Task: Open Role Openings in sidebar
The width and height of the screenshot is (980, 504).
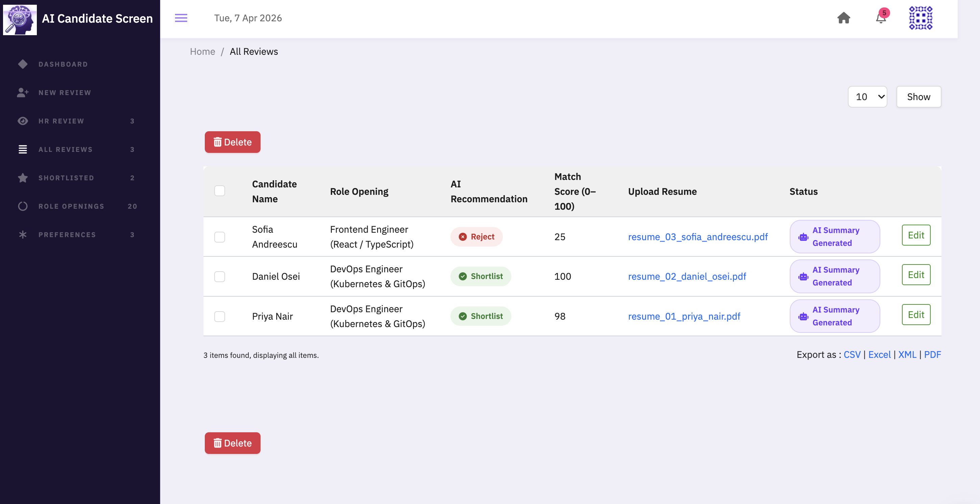Action: [71, 206]
